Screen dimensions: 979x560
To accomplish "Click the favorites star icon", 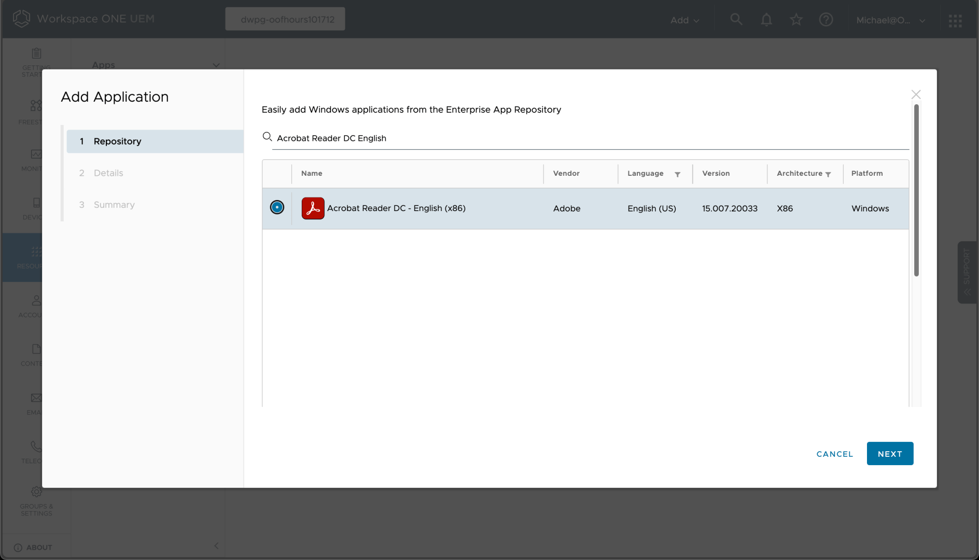I will tap(796, 20).
